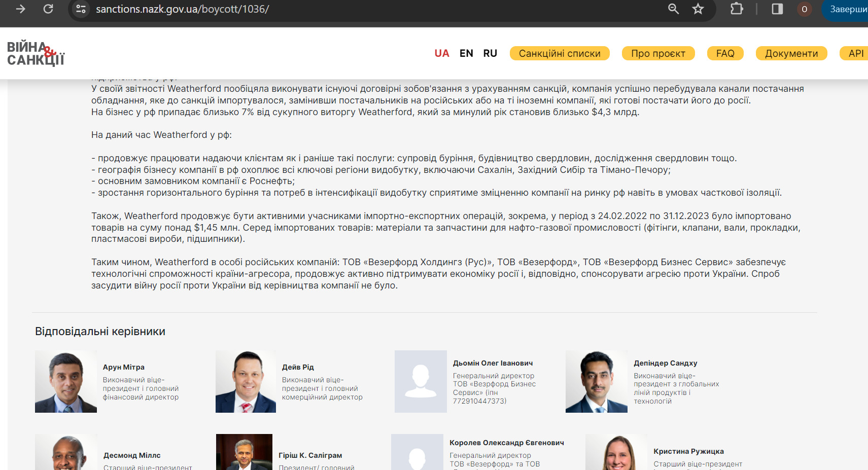Screen dimensions: 868x470
Task: Open Депіндер Сандху photo
Action: (x=597, y=381)
